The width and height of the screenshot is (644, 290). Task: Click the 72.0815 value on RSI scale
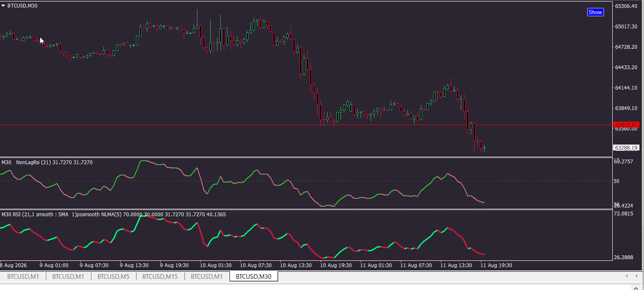pyautogui.click(x=624, y=214)
